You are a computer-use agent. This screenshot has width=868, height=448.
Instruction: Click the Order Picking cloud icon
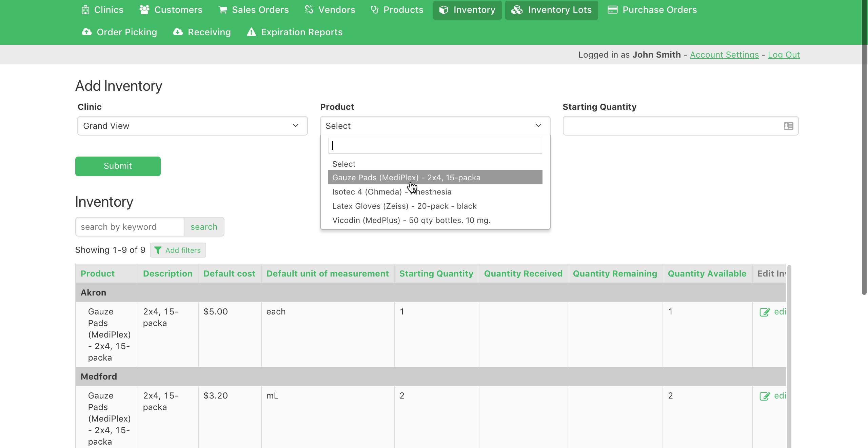tap(87, 32)
